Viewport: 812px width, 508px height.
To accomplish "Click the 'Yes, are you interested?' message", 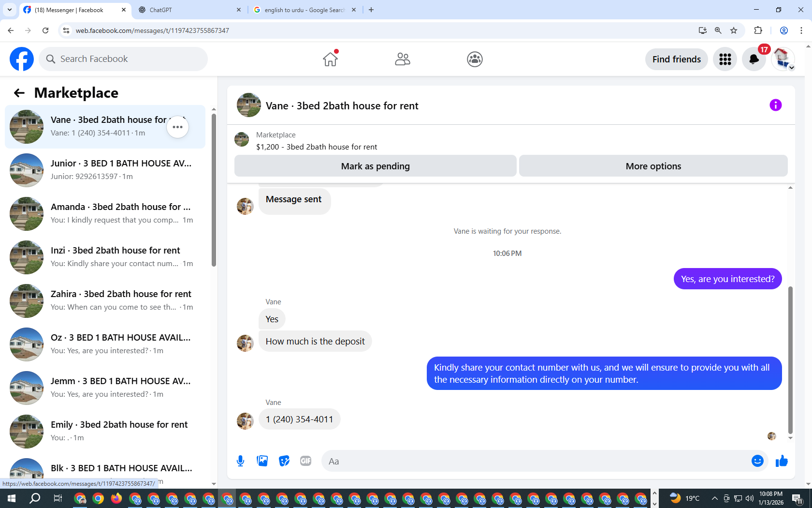I will [x=728, y=279].
